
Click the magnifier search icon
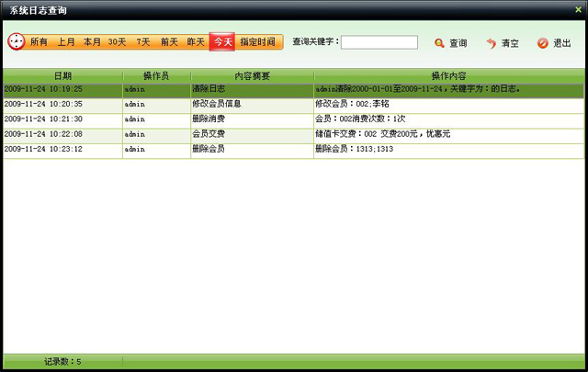click(440, 43)
